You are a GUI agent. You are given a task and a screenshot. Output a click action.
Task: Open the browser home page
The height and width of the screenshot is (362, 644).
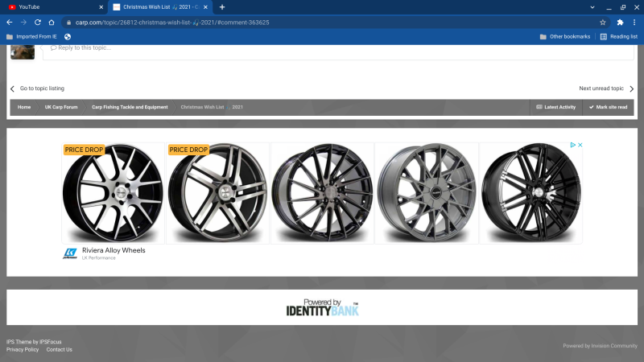[x=52, y=23]
